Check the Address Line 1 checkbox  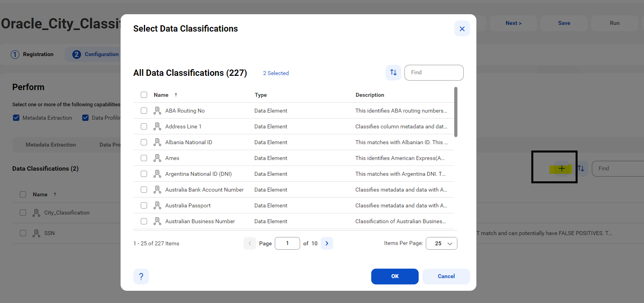tap(144, 126)
